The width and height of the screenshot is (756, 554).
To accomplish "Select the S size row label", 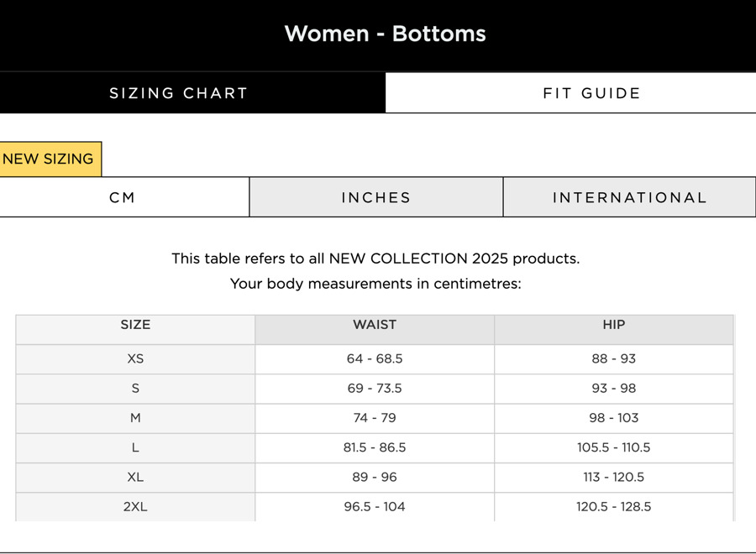I will click(135, 388).
